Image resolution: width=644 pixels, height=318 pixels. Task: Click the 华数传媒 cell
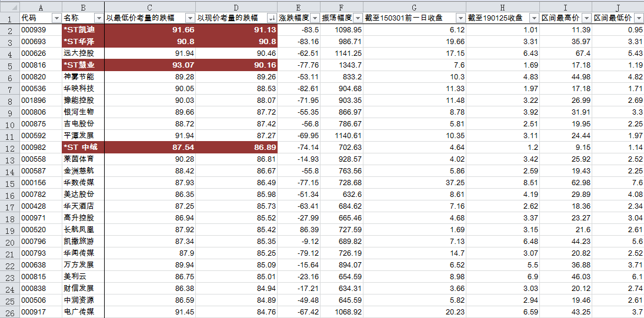coord(84,183)
